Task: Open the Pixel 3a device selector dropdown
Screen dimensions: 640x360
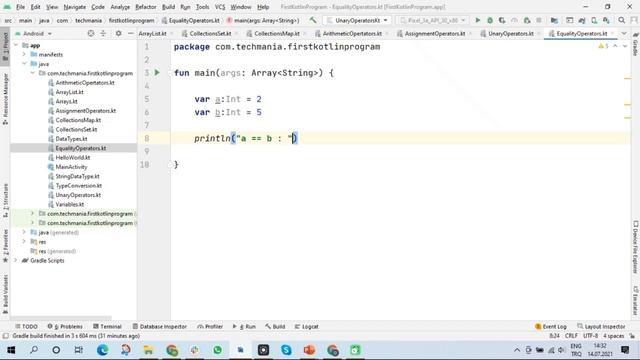Action: (432, 20)
